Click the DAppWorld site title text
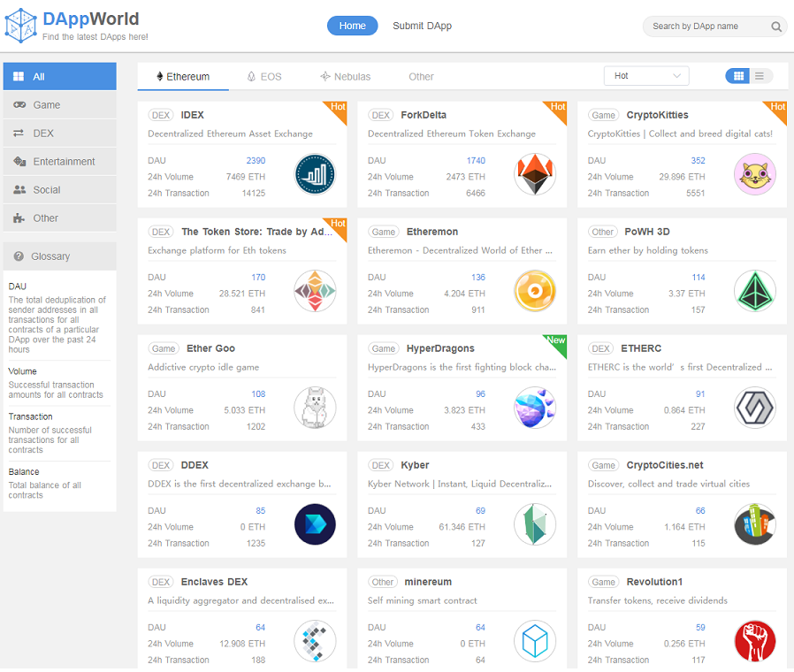This screenshot has height=672, width=794. click(91, 19)
